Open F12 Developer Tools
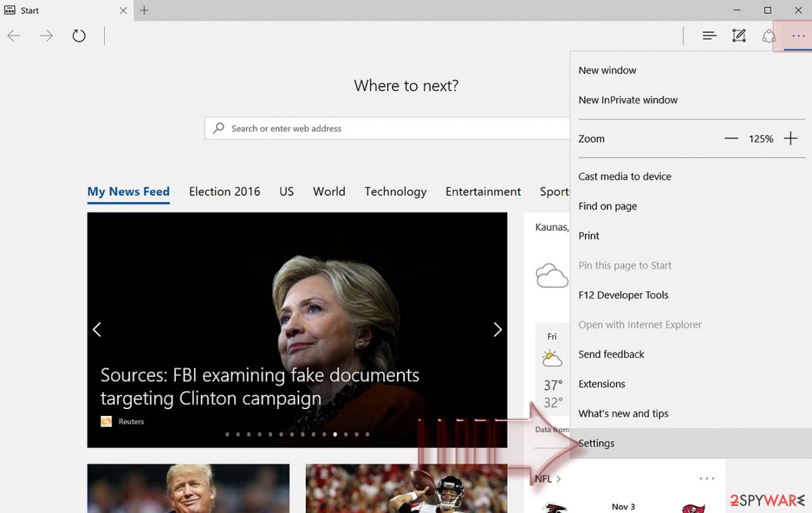 tap(624, 295)
